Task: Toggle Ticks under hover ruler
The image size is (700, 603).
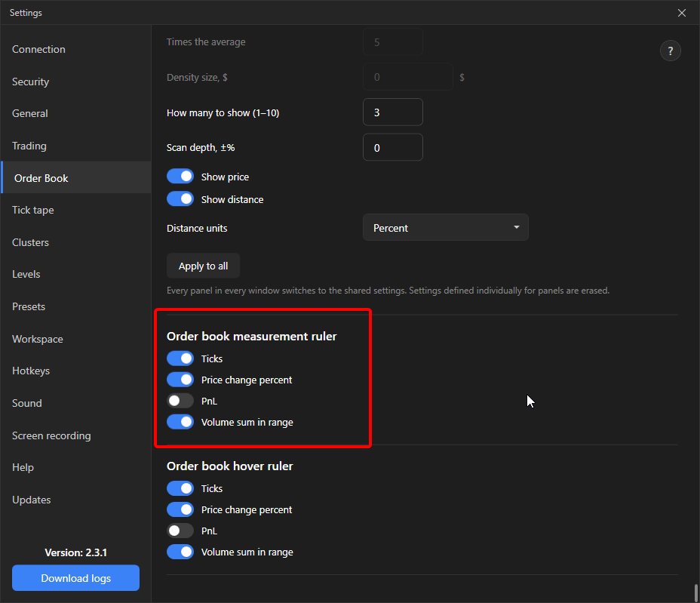Action: [x=180, y=488]
